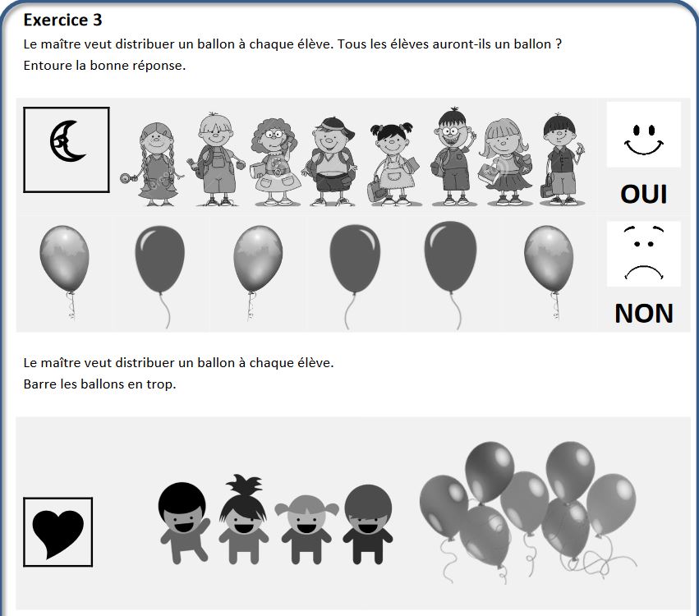The image size is (699, 616).
Task: Click the black heart symbol box
Action: [58, 532]
